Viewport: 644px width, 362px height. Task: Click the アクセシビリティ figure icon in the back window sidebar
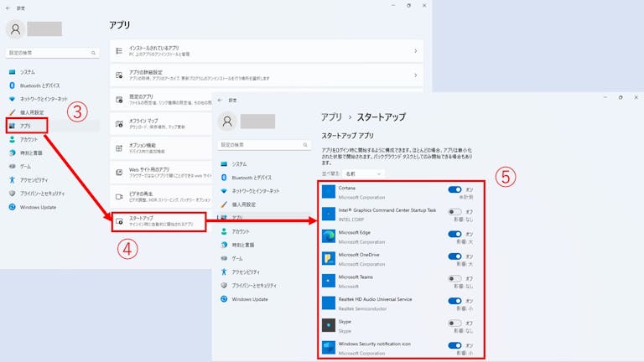point(13,180)
